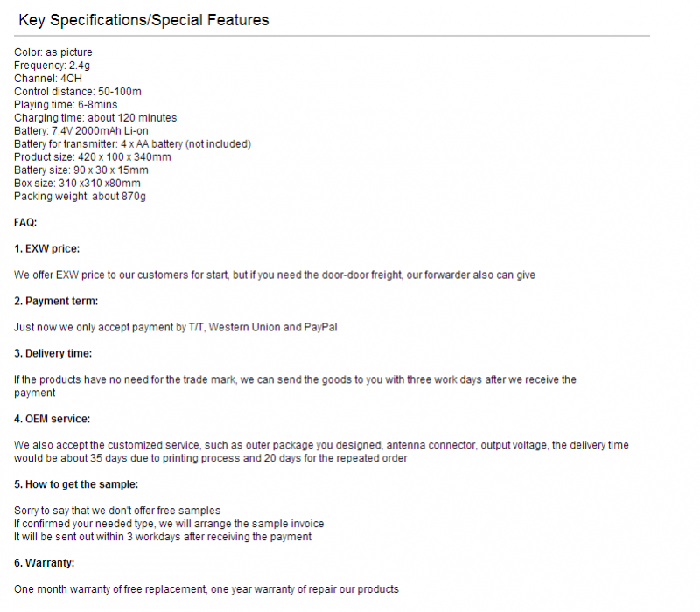Click the 1. EXW price heading

pyautogui.click(x=47, y=249)
